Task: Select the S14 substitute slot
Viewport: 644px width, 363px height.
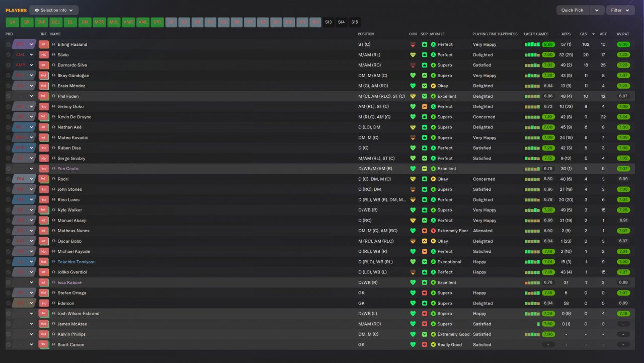Action: tap(342, 22)
